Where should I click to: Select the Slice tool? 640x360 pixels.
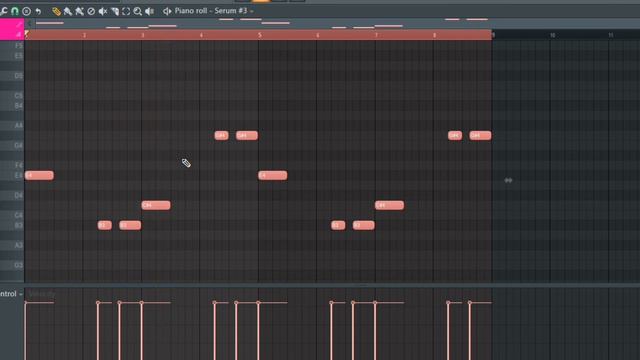(115, 11)
